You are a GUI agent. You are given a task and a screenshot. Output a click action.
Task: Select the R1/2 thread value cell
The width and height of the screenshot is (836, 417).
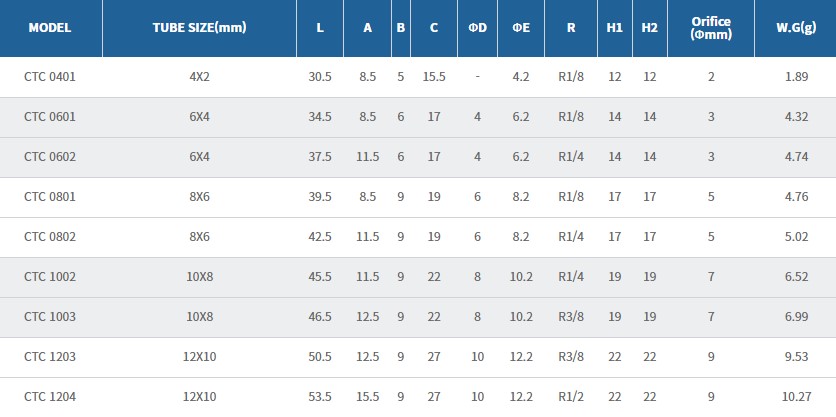571,397
